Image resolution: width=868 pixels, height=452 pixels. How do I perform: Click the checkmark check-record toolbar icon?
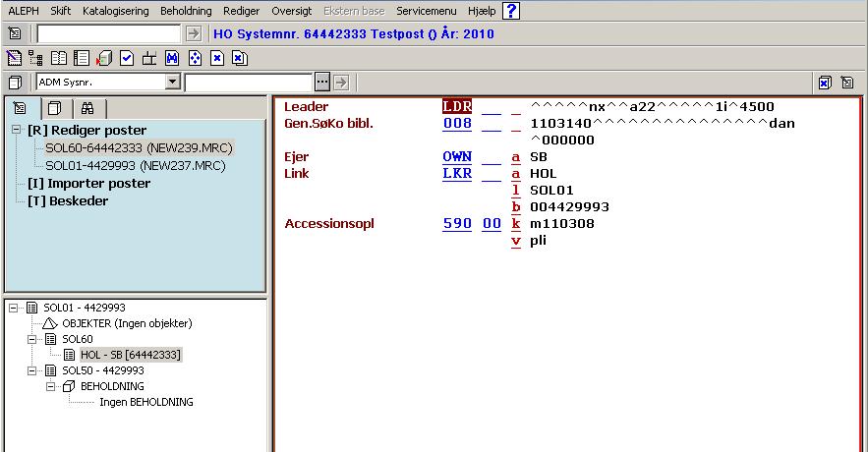pyautogui.click(x=127, y=58)
